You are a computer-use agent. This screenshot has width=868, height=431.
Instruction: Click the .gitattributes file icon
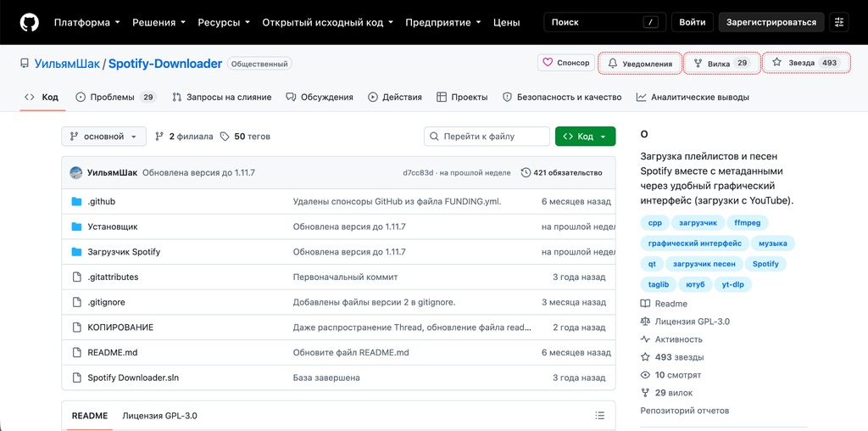point(77,277)
